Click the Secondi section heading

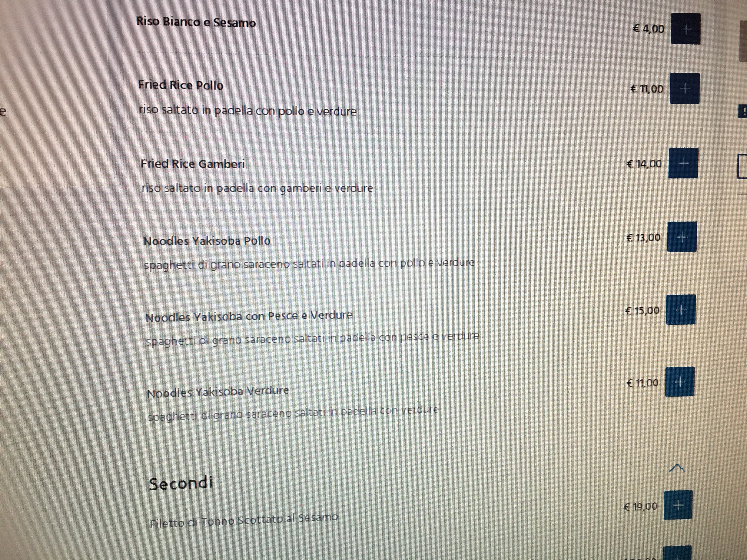(181, 483)
